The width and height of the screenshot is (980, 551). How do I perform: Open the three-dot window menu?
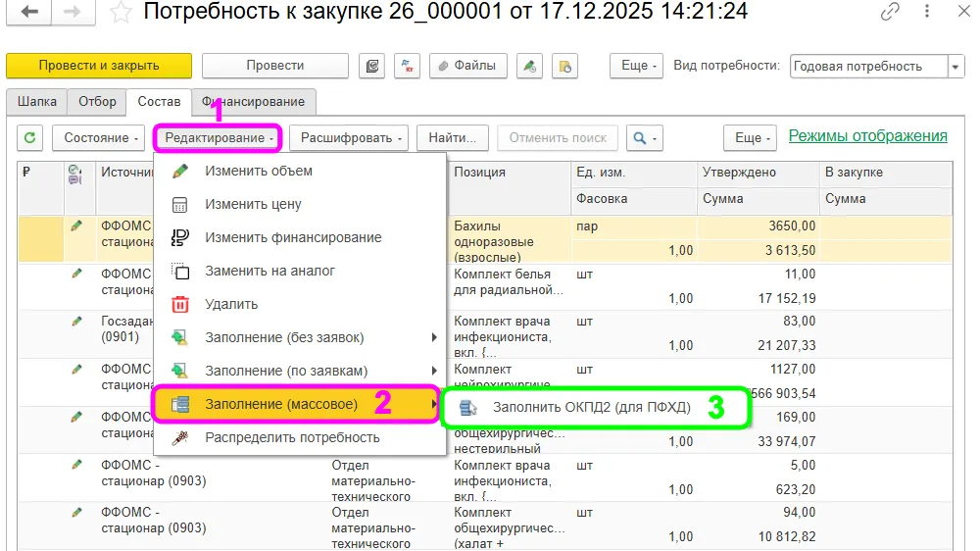click(927, 11)
